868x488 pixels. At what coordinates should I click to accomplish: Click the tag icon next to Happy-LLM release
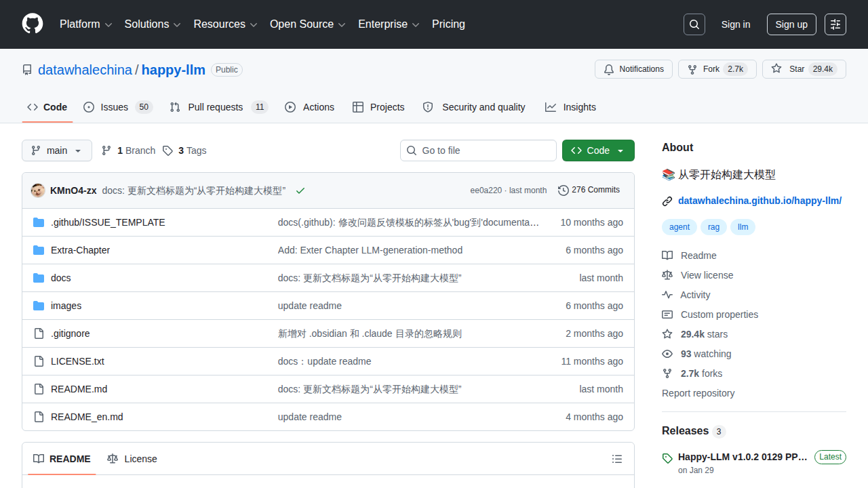667,458
